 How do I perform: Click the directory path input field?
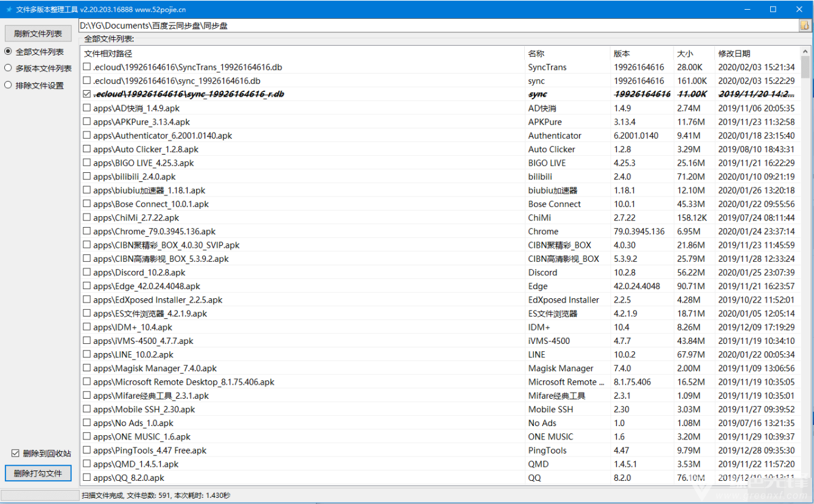coord(439,26)
